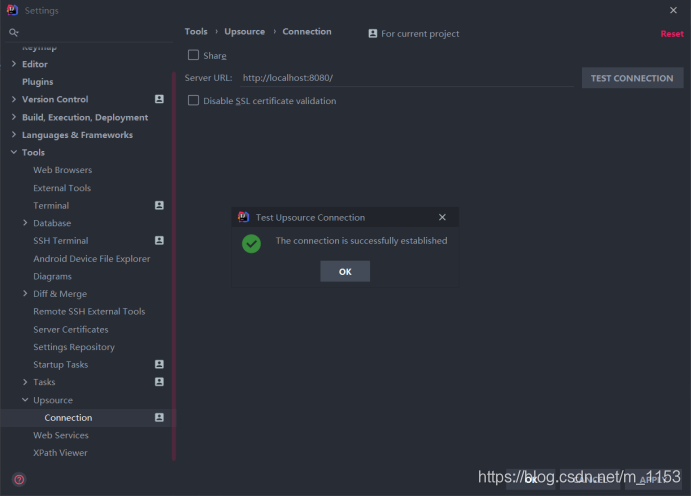Select SSH Terminal settings
This screenshot has height=496, width=691.
[61, 241]
